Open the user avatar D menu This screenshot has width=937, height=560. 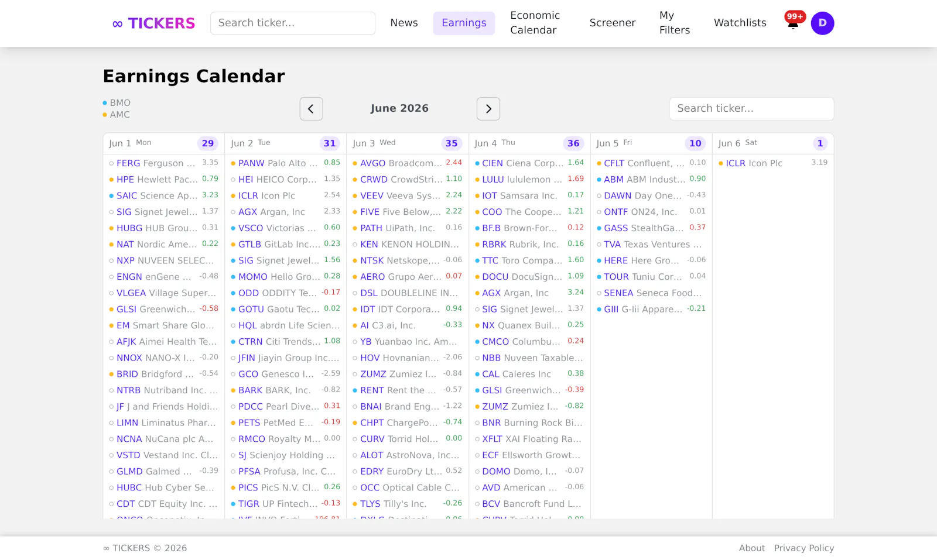[x=822, y=23]
